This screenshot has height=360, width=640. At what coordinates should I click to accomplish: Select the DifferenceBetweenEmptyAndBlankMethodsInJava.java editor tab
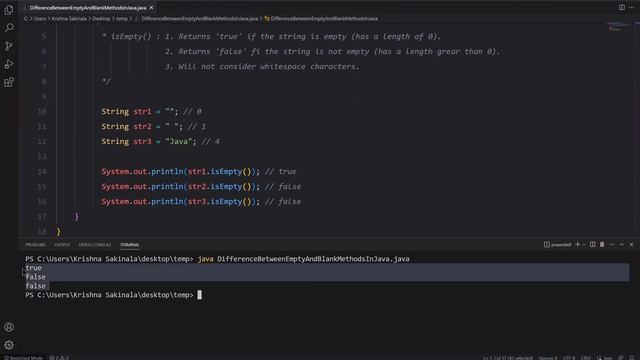pos(88,8)
